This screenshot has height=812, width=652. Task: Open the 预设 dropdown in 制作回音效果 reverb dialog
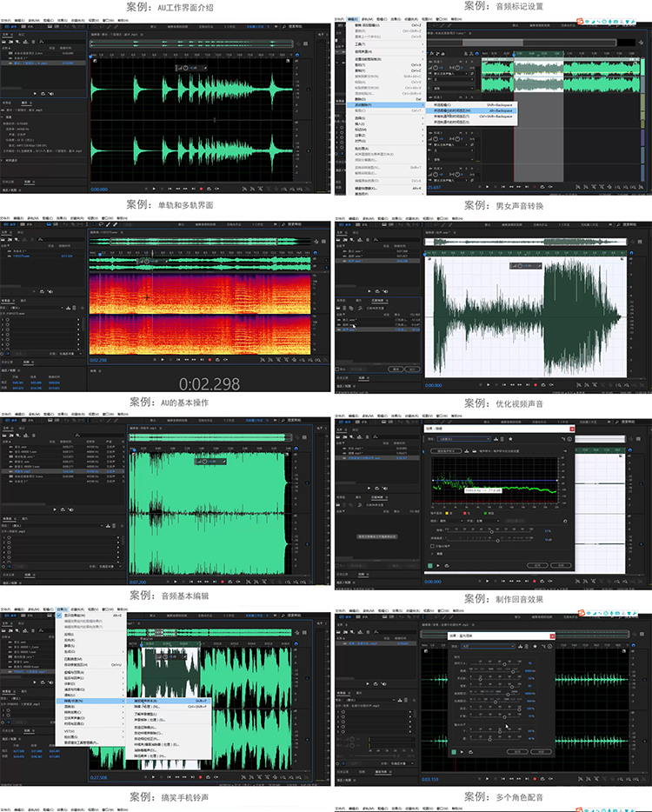tap(488, 646)
